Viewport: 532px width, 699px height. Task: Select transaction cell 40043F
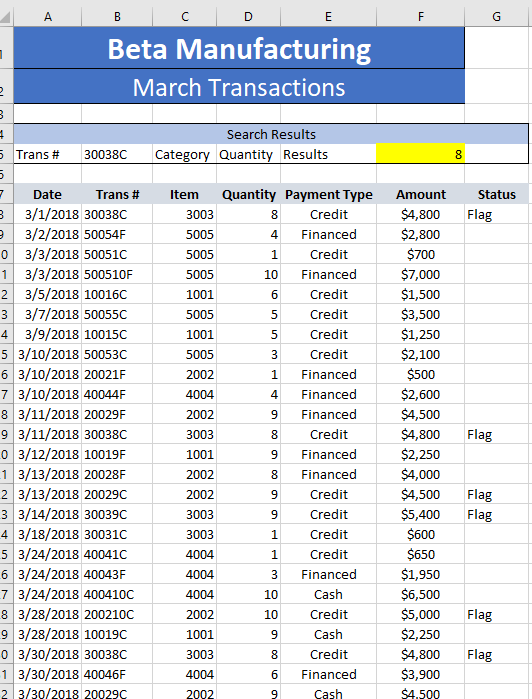[x=117, y=574]
